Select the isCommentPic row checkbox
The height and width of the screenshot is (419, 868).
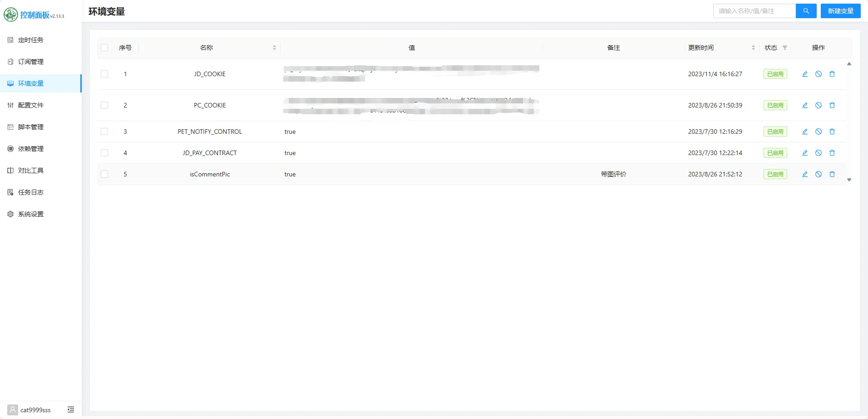click(x=104, y=174)
